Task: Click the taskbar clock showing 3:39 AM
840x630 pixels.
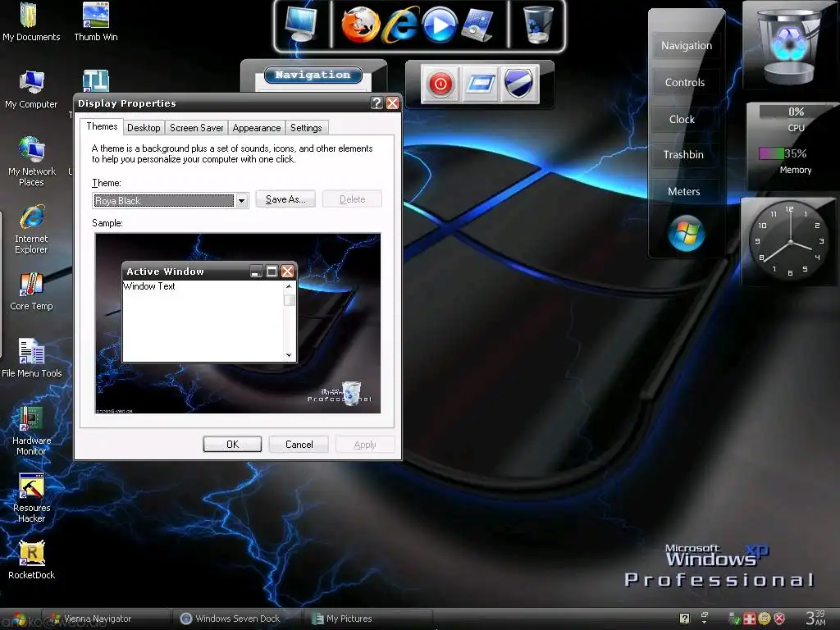Action: pyautogui.click(x=816, y=619)
